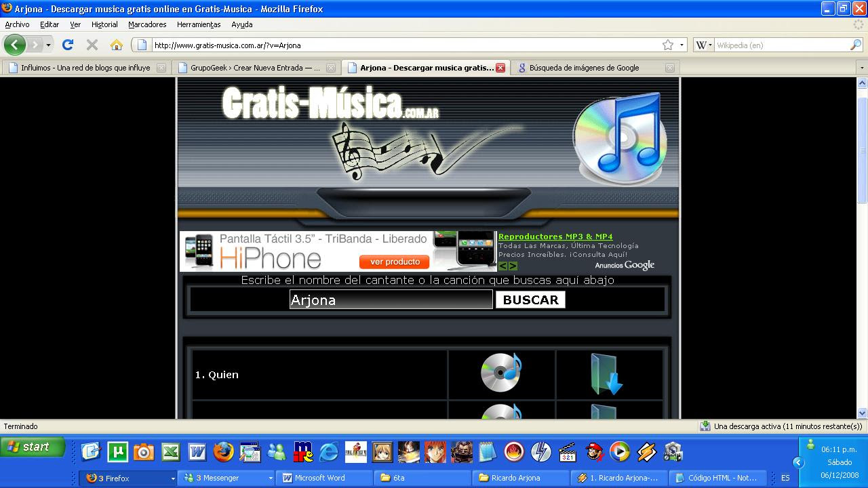Open the Archivo menu
The width and height of the screenshot is (868, 488).
17,24
